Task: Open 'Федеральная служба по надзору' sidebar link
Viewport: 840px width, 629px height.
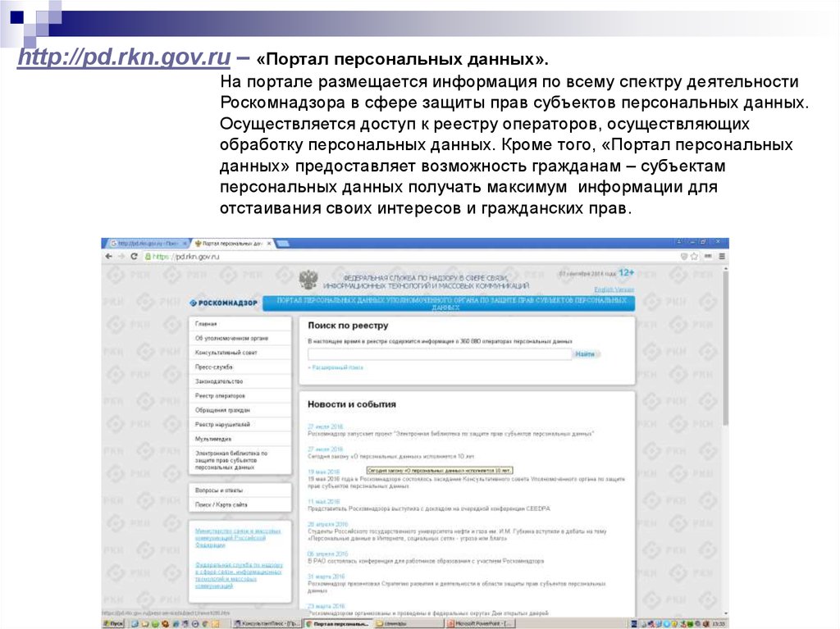Action: pyautogui.click(x=239, y=576)
